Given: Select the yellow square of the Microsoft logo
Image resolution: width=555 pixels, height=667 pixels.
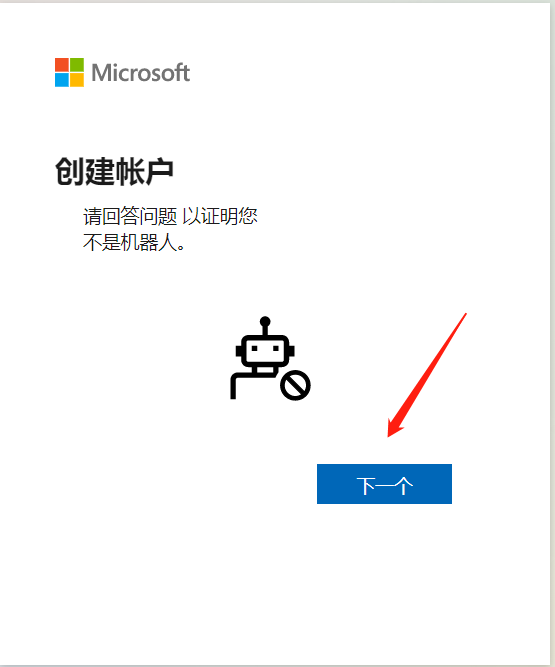Looking at the screenshot, I should (77, 80).
